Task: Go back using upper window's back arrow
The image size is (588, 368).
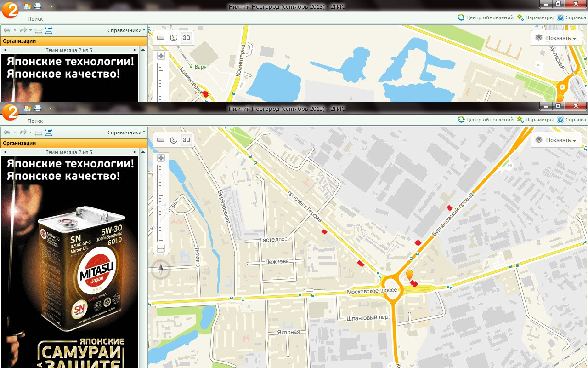Action: (7, 30)
